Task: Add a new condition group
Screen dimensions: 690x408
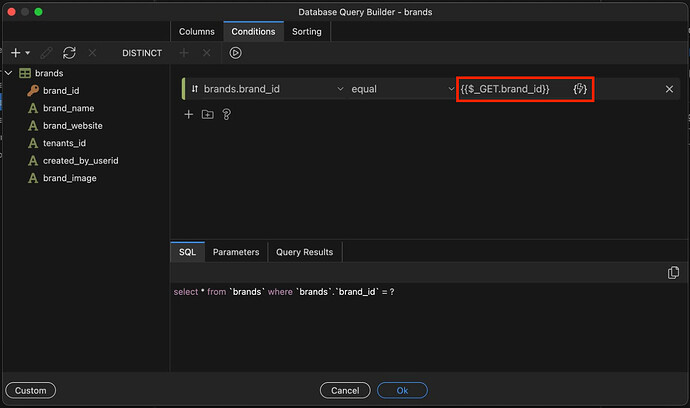Action: pos(208,114)
